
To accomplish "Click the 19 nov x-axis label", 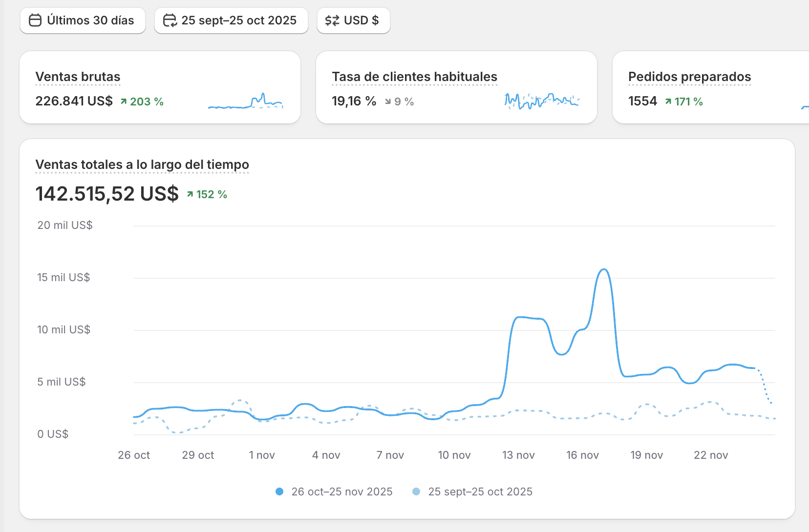I will click(646, 455).
